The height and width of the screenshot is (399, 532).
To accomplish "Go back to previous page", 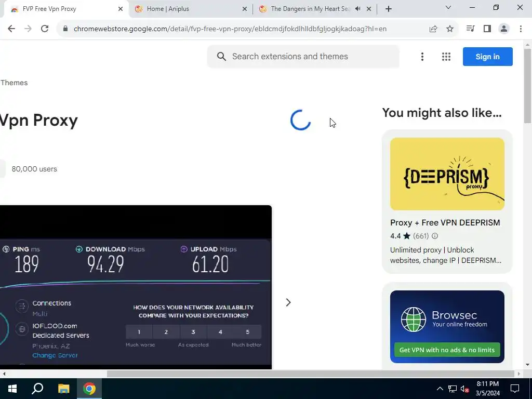I will point(11,29).
